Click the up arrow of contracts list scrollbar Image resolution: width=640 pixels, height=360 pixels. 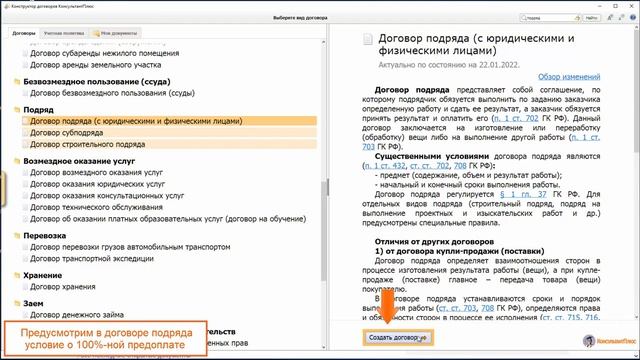(x=324, y=42)
